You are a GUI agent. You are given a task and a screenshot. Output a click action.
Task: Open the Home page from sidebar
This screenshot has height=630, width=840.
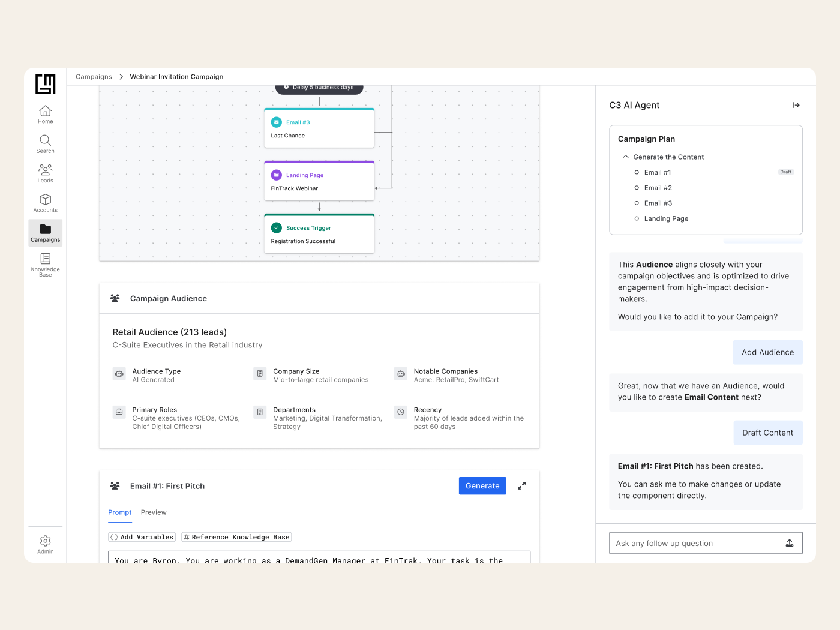(45, 115)
